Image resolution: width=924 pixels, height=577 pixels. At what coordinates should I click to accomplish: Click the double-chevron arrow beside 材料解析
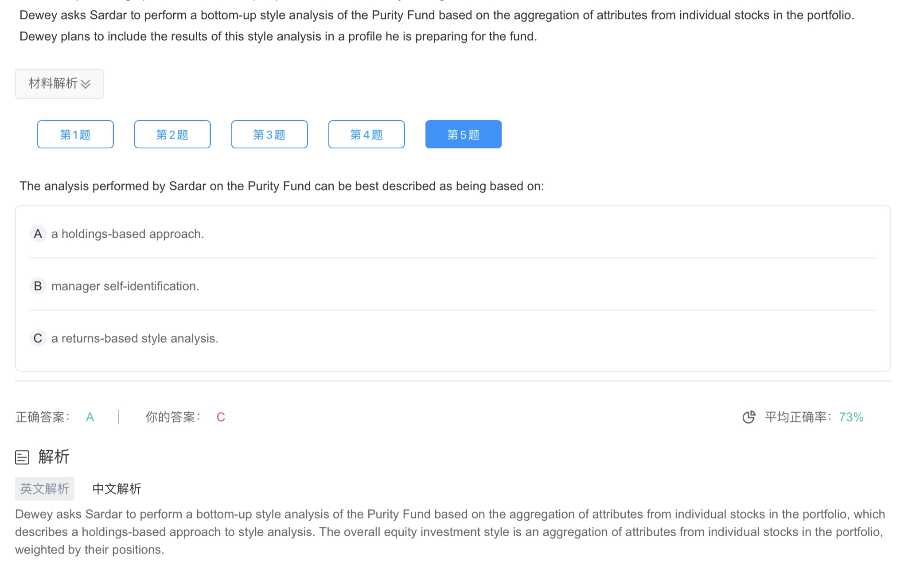86,84
